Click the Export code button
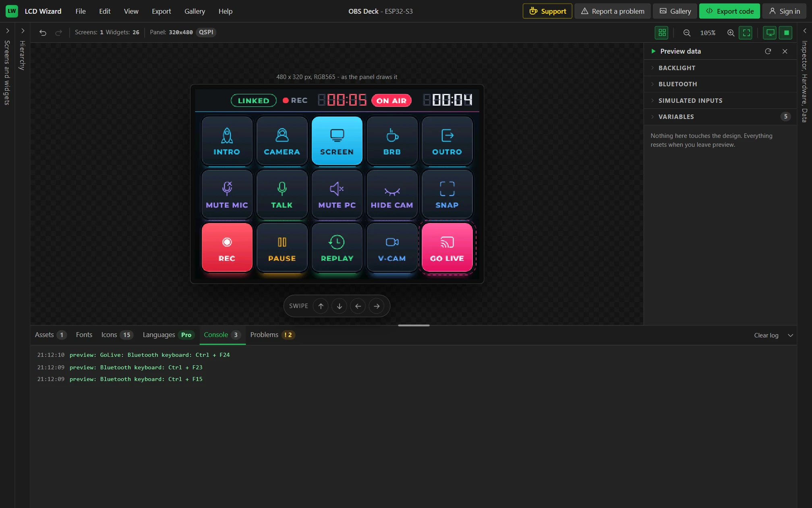Image resolution: width=812 pixels, height=508 pixels. 729,11
